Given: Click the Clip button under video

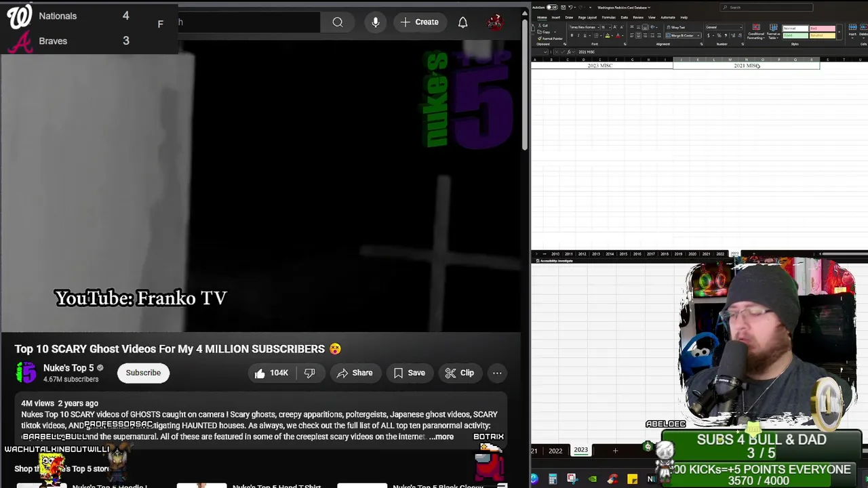Looking at the screenshot, I should [x=460, y=373].
